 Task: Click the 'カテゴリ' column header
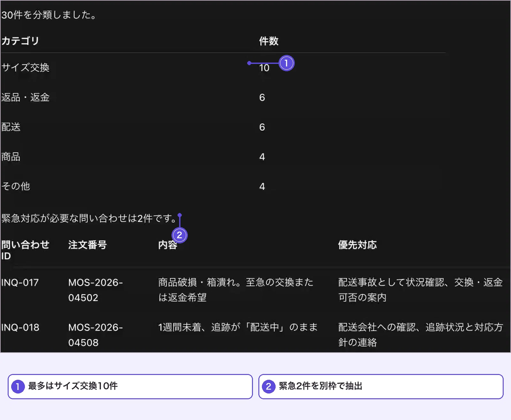pos(20,41)
